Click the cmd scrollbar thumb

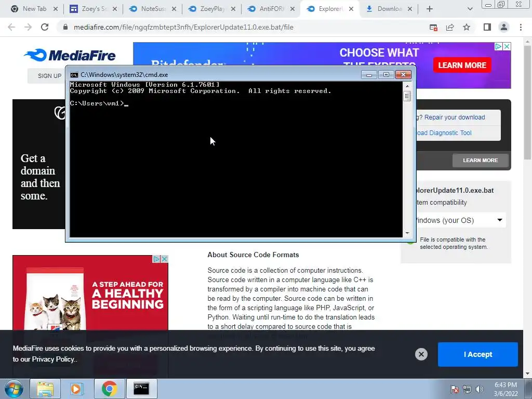point(407,96)
